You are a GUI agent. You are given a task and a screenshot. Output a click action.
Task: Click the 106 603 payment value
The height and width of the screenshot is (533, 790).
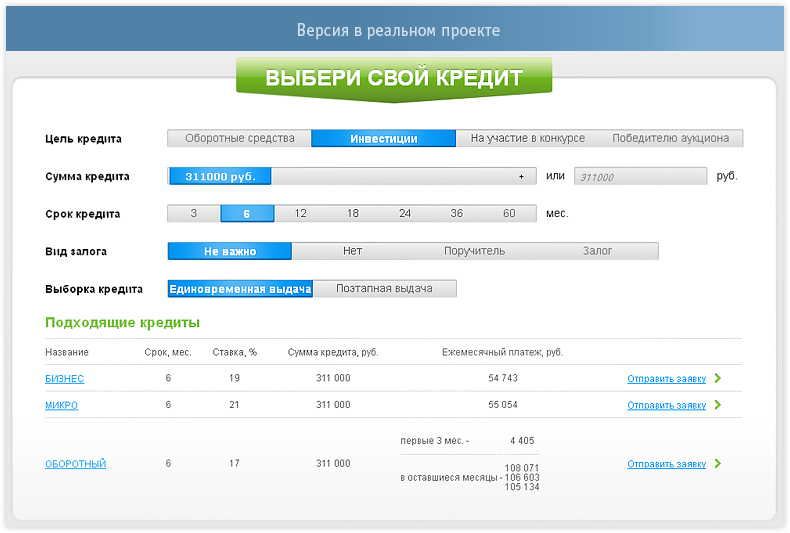[x=522, y=478]
